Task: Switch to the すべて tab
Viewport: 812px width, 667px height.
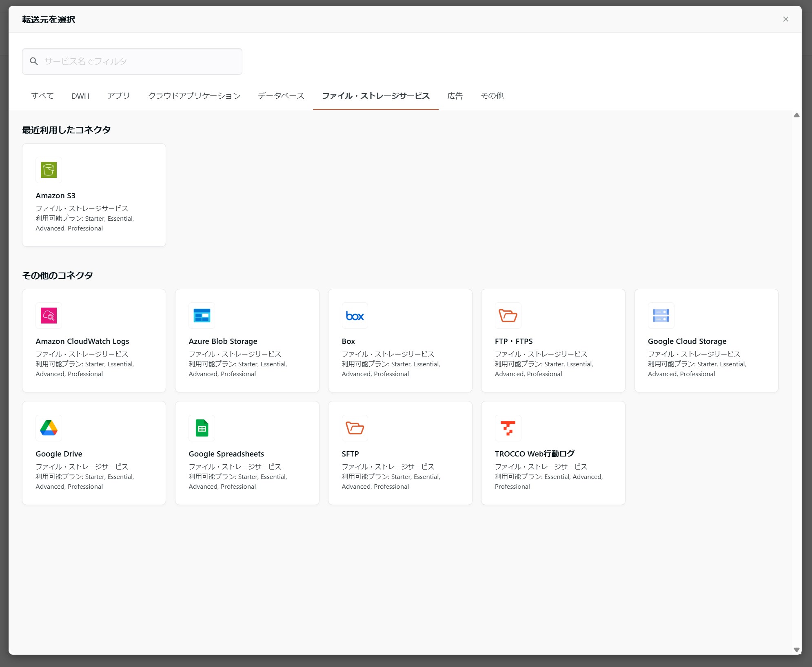Action: pos(42,96)
